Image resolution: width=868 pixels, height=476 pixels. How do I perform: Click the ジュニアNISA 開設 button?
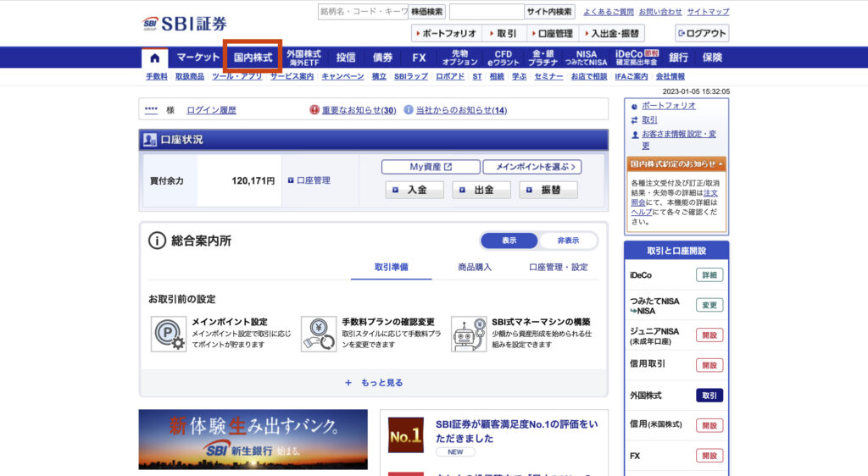709,335
